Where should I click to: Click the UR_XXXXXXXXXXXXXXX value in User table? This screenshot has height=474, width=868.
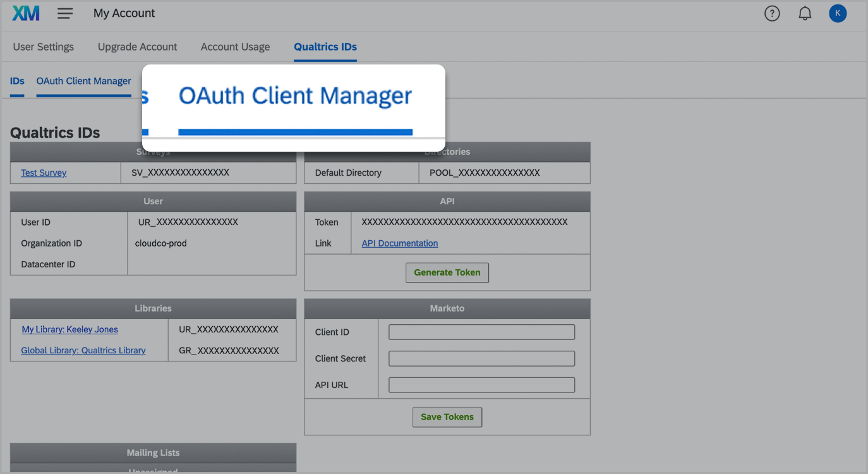click(188, 222)
